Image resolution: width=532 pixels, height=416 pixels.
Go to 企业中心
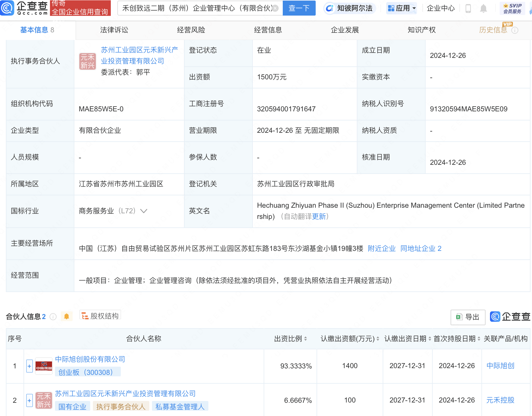[441, 8]
